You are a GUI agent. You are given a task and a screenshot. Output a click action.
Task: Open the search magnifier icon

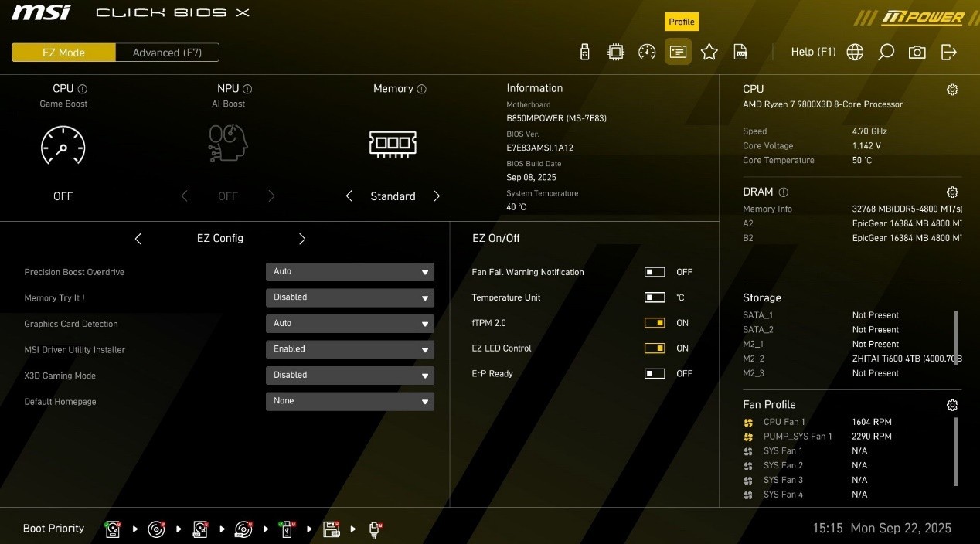pyautogui.click(x=886, y=52)
